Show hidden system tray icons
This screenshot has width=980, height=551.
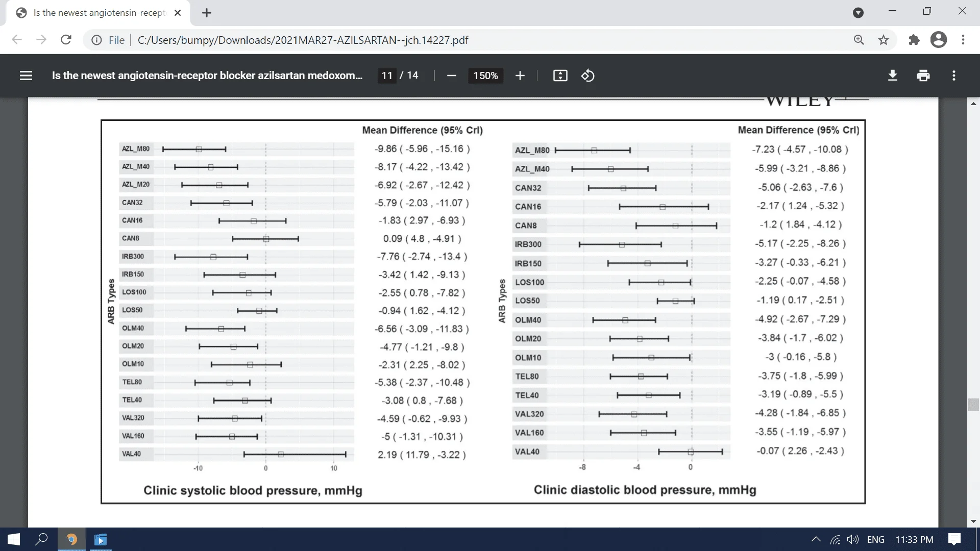pos(816,539)
